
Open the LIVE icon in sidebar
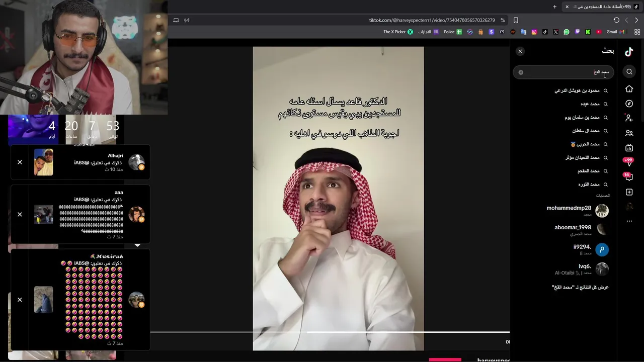tap(629, 148)
